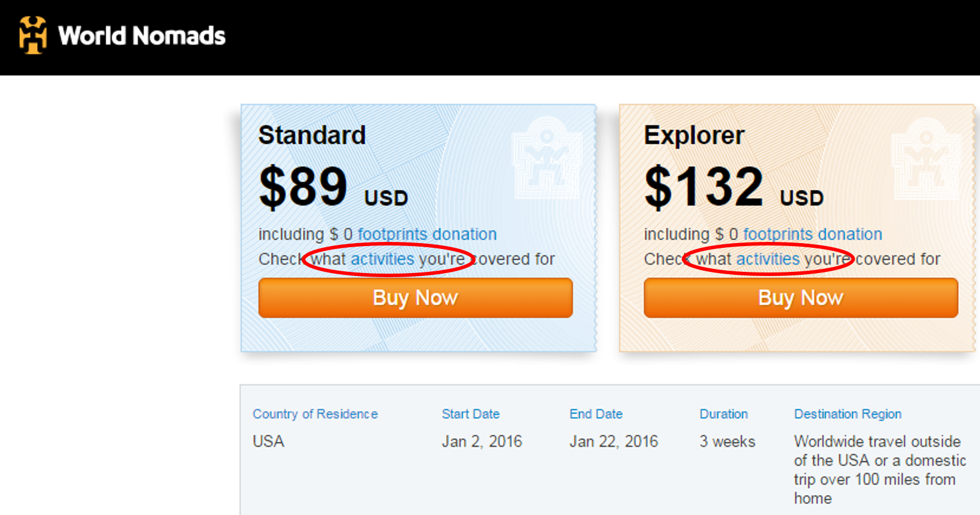This screenshot has height=515, width=980.
Task: Open footprints donation link in Explorer plan
Action: 813,234
